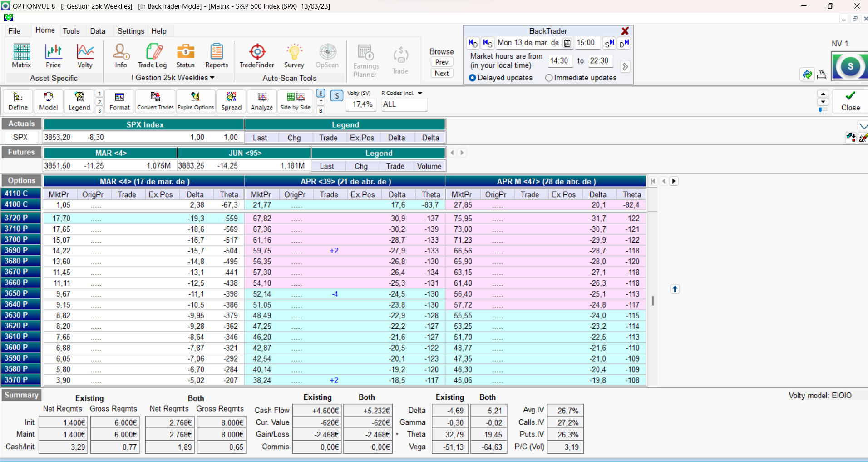Screen dimensions: 868x462
Task: Select Delayed updates option
Action: 501,78
